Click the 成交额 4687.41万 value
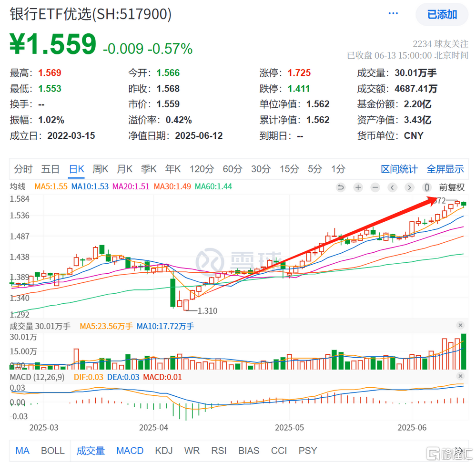476x464 pixels. (x=416, y=89)
